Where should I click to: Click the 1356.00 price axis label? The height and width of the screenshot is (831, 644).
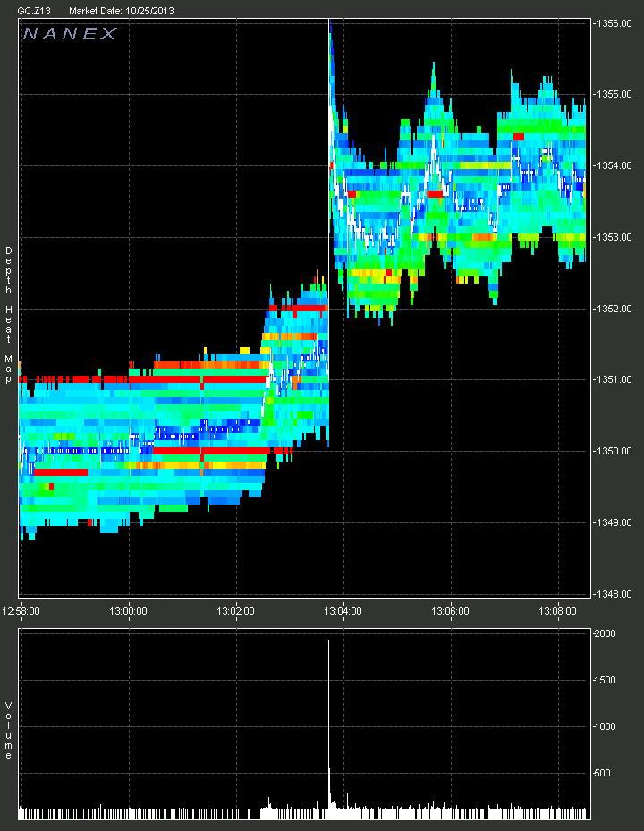pos(614,23)
